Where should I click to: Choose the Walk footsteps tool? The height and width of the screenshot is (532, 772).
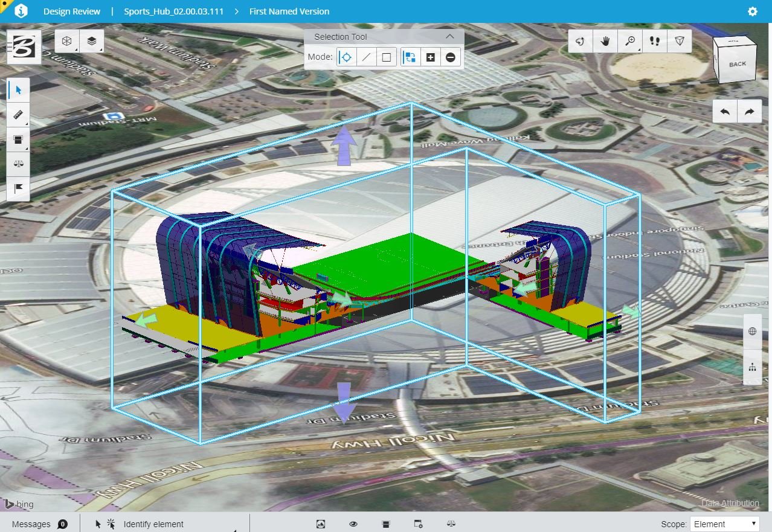(x=654, y=41)
